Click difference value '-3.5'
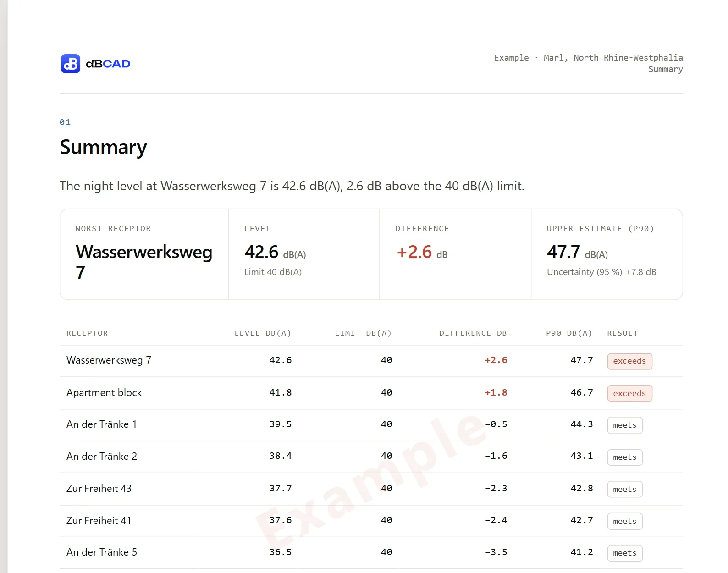 click(496, 552)
